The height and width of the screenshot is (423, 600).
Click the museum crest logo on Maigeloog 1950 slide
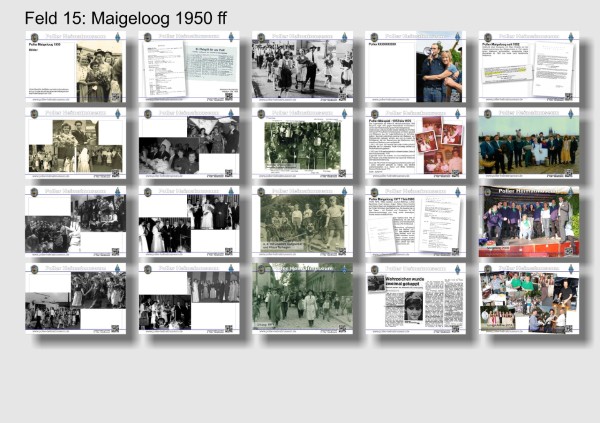34,38
